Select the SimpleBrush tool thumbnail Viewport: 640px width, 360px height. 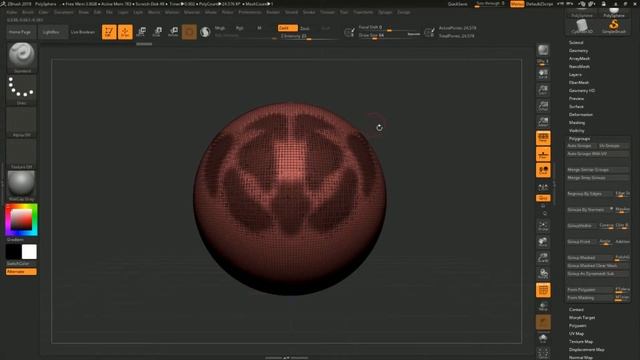click(x=614, y=27)
